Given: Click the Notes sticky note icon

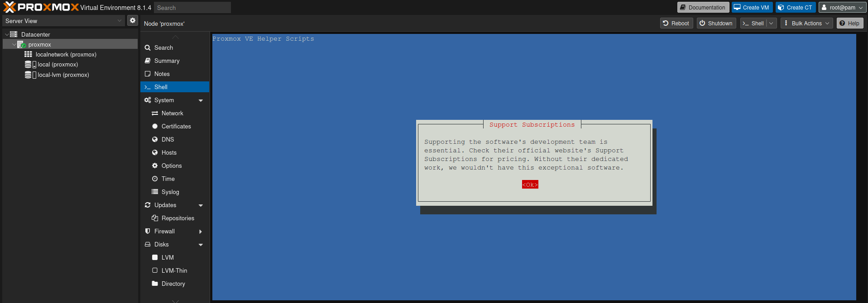Looking at the screenshot, I should click(x=148, y=74).
